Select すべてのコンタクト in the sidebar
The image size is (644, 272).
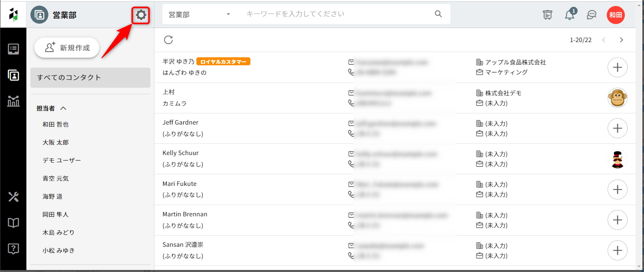pyautogui.click(x=90, y=78)
